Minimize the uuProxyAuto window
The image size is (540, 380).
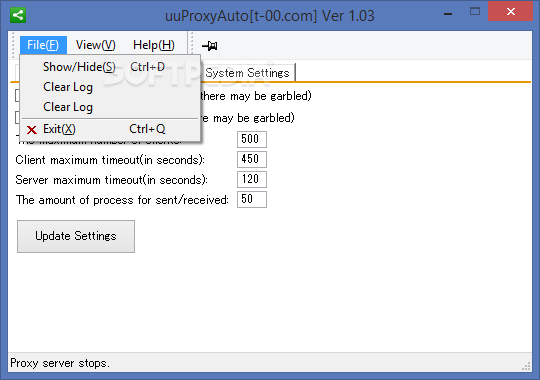click(x=448, y=14)
